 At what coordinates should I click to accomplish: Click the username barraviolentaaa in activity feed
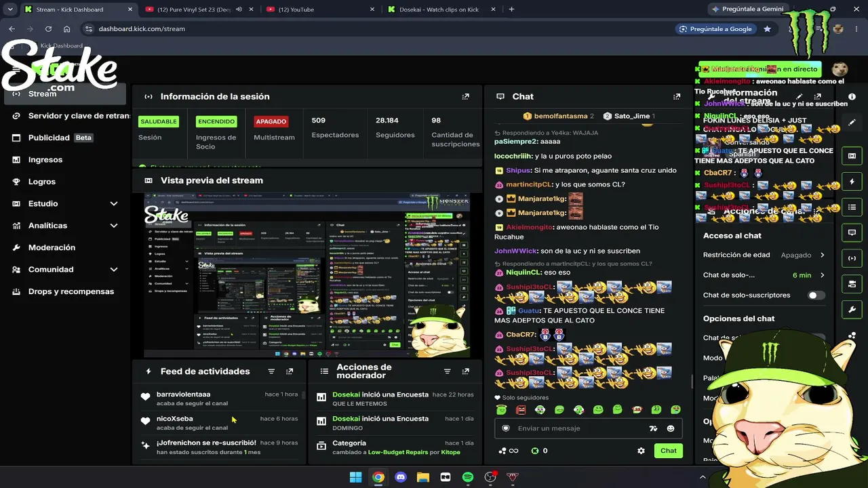click(x=183, y=394)
